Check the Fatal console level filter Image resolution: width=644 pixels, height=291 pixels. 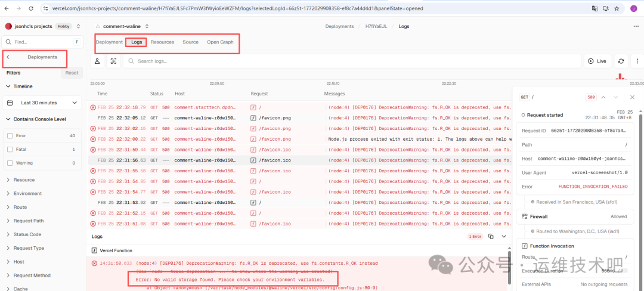coord(10,150)
